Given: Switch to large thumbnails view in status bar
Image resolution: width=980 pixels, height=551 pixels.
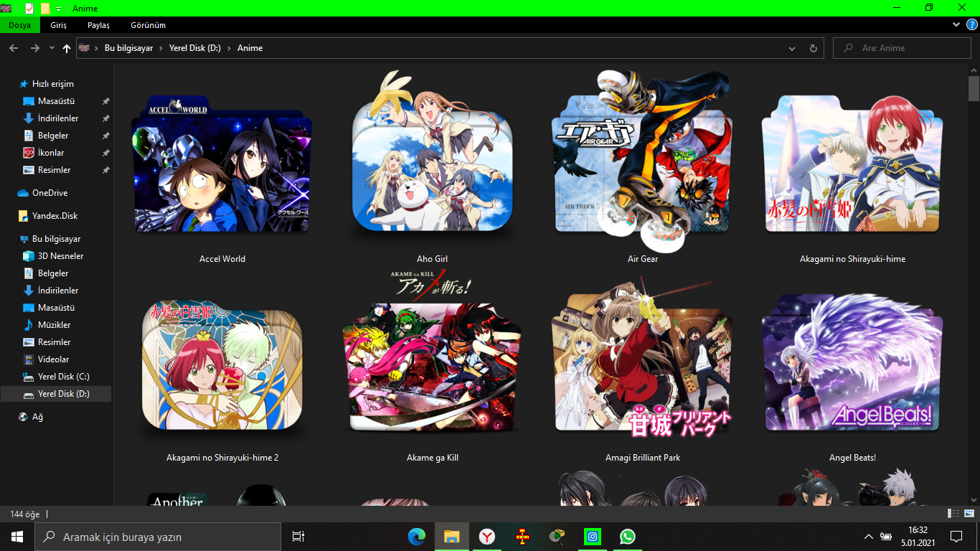Looking at the screenshot, I should 968,514.
